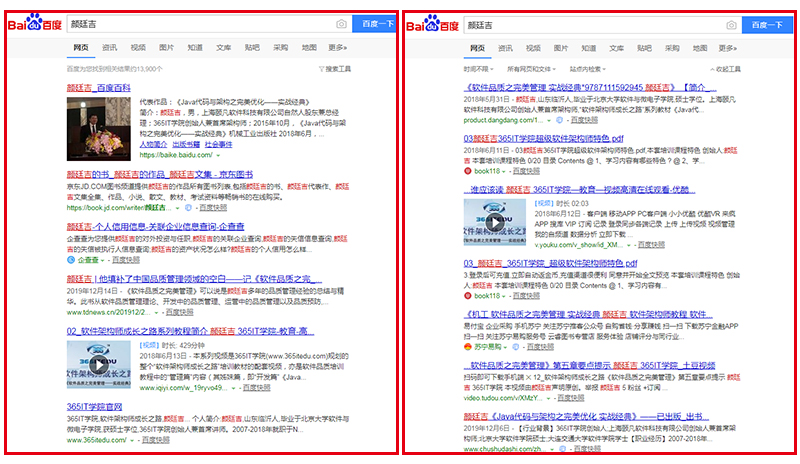This screenshot has width=800, height=464.
Task: Click the Baidu logo in the left panel
Action: tap(35, 24)
